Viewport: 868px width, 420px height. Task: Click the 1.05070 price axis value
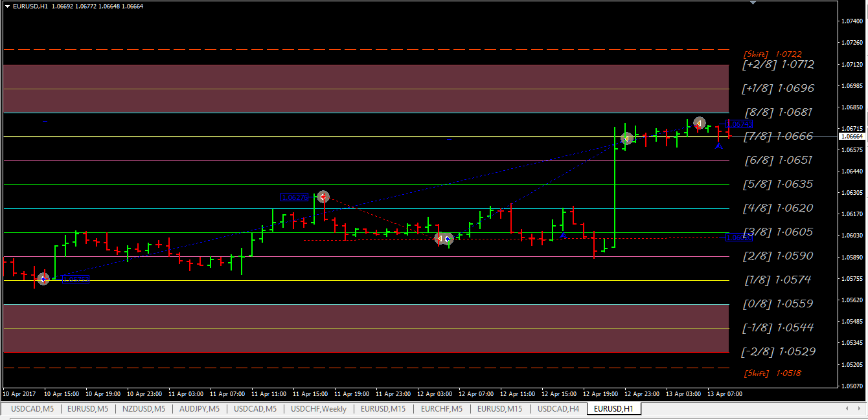click(851, 386)
